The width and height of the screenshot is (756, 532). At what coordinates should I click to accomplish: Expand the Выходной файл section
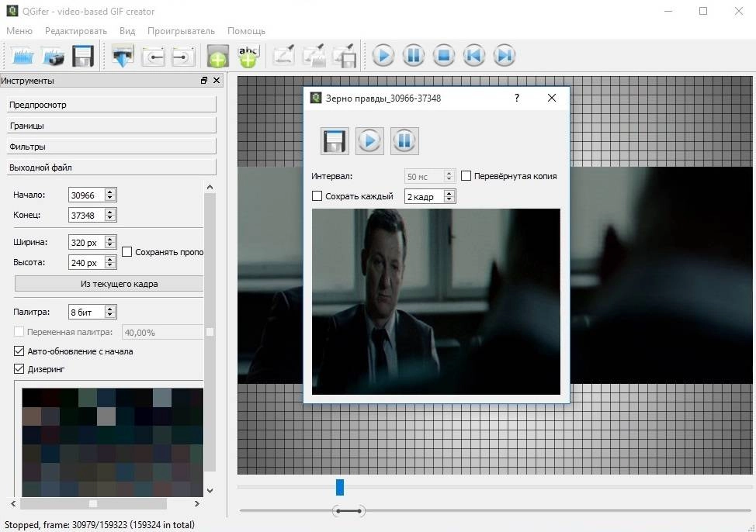pos(111,168)
